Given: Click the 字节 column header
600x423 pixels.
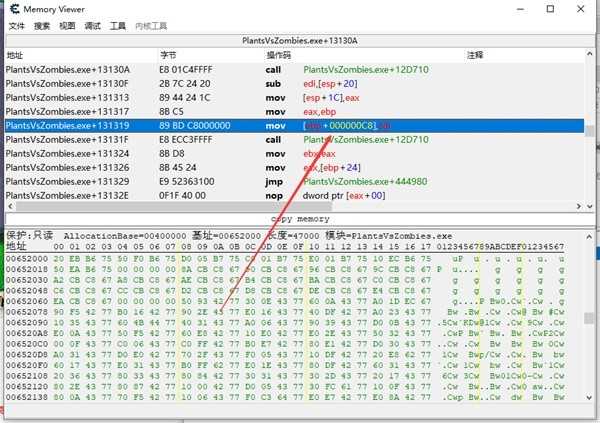Looking at the screenshot, I should pyautogui.click(x=168, y=54).
